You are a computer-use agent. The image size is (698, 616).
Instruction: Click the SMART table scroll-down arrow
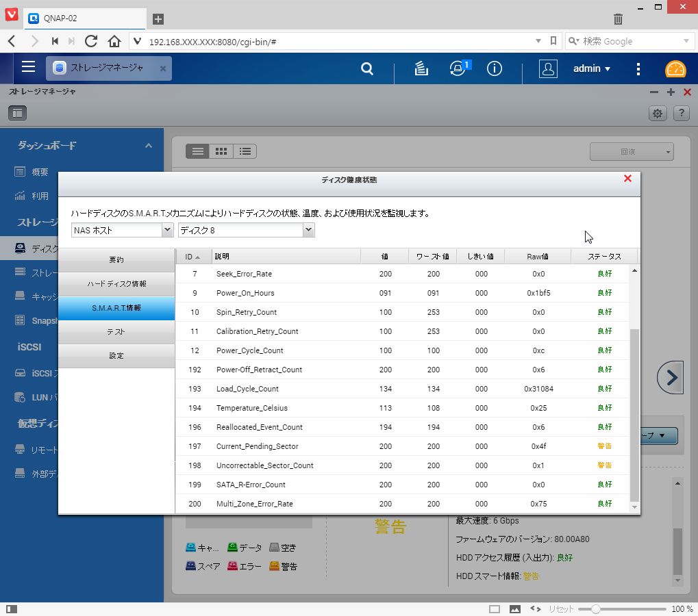tap(634, 507)
